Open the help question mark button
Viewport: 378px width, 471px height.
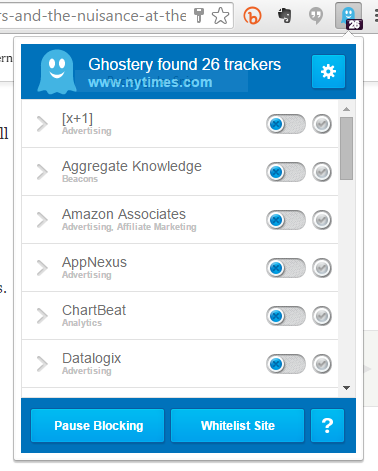pyautogui.click(x=327, y=426)
